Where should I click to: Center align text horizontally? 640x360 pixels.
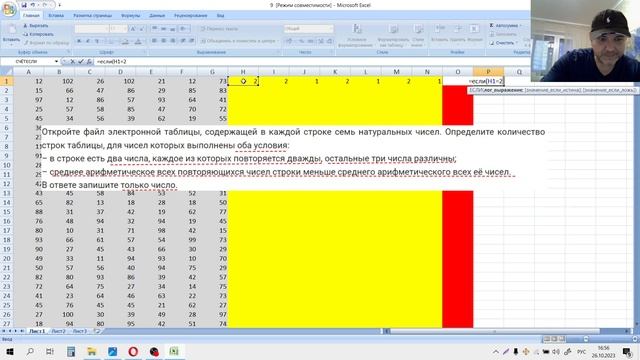(164, 41)
